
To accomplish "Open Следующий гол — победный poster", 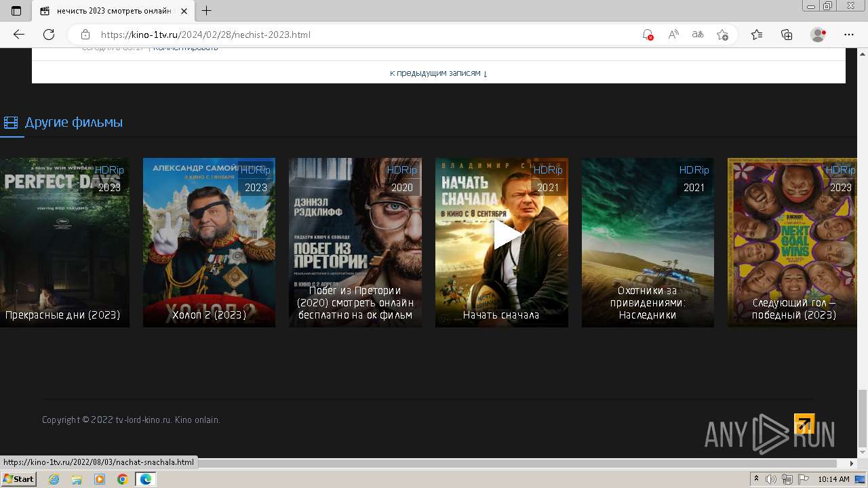I will click(792, 243).
